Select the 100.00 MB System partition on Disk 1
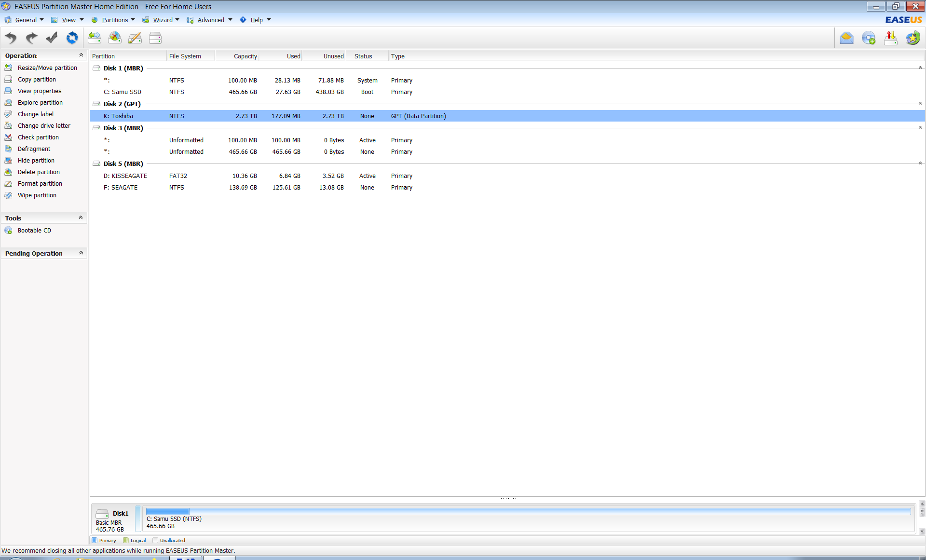 507,80
